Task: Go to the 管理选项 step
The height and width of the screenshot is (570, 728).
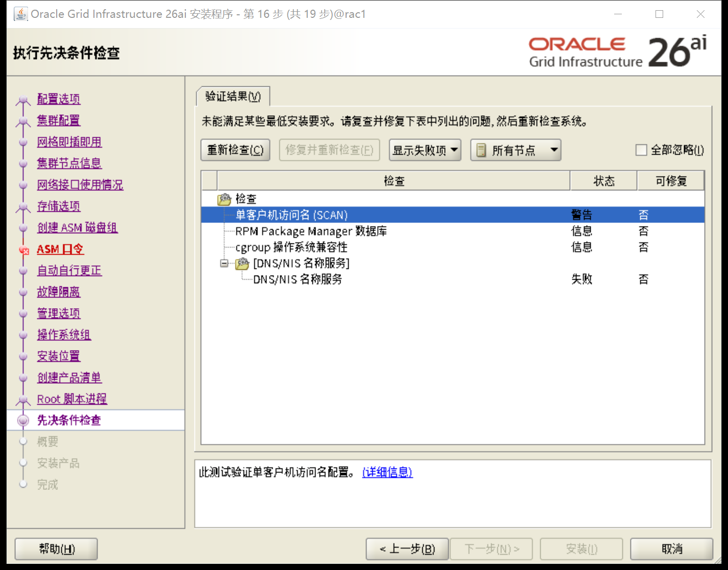Action: coord(59,313)
